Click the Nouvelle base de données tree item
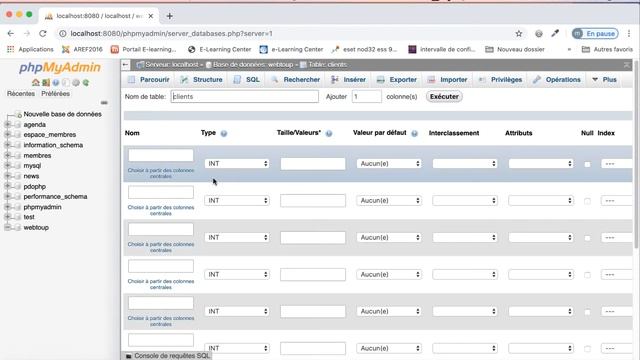 click(x=62, y=114)
